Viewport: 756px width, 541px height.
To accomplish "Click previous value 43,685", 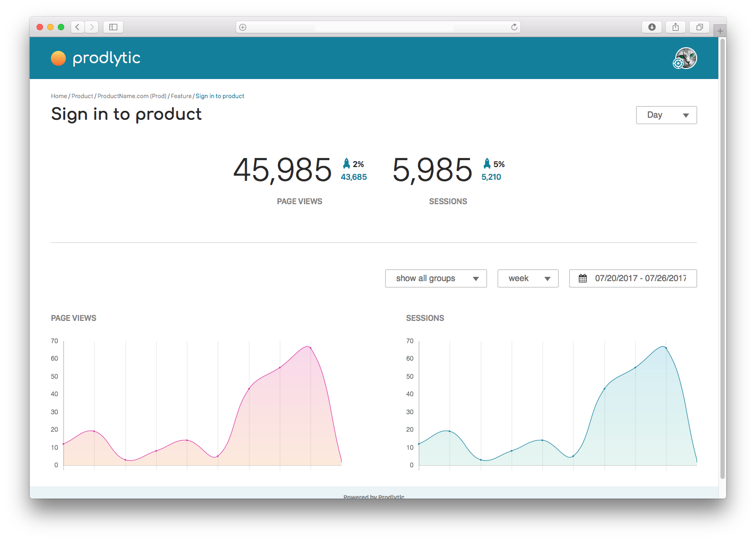I will [354, 177].
